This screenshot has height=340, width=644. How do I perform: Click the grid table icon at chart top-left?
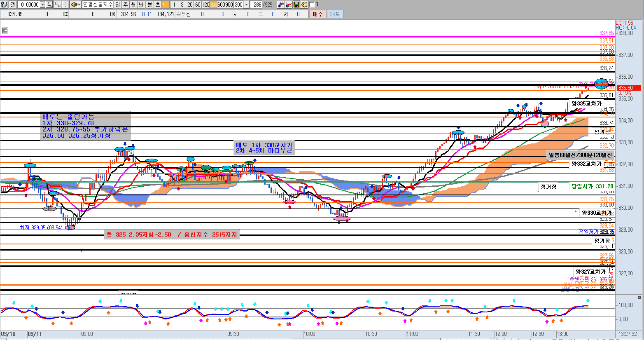[x=5, y=30]
